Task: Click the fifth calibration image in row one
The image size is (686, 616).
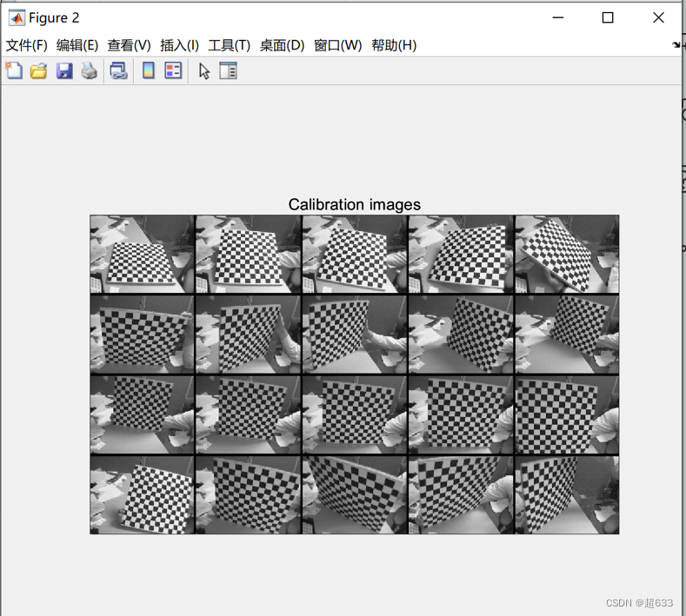Action: pos(567,254)
